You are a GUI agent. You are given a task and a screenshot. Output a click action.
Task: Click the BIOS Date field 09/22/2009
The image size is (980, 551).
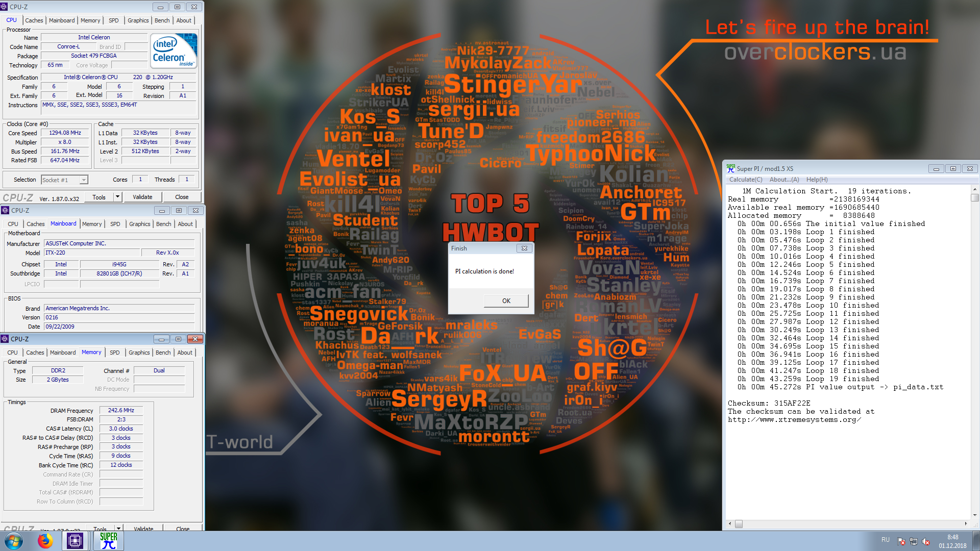pyautogui.click(x=119, y=327)
